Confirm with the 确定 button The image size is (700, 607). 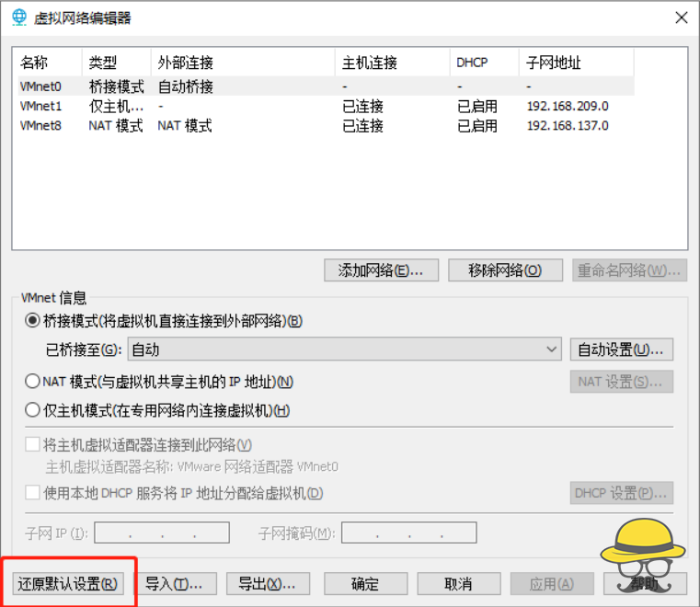point(365,584)
